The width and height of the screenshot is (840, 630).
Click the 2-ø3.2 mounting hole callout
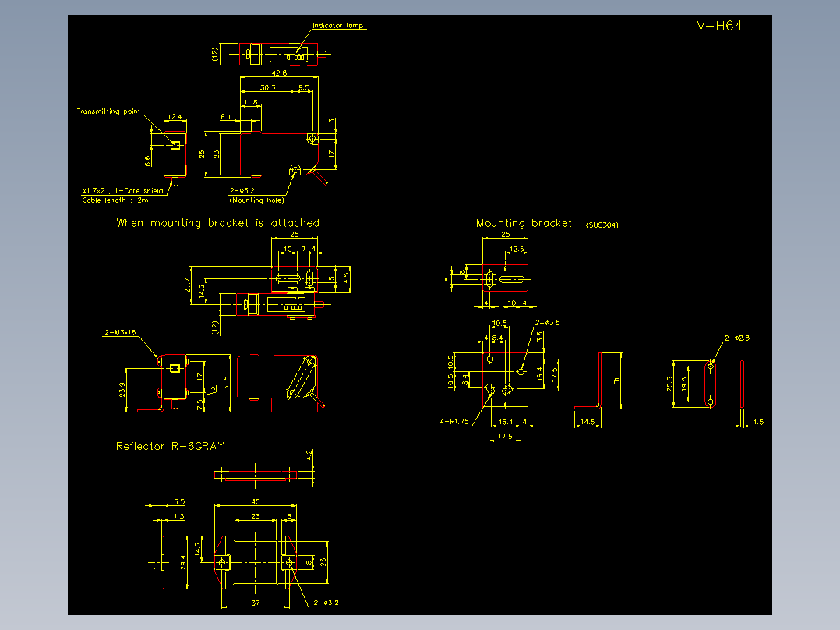point(242,190)
